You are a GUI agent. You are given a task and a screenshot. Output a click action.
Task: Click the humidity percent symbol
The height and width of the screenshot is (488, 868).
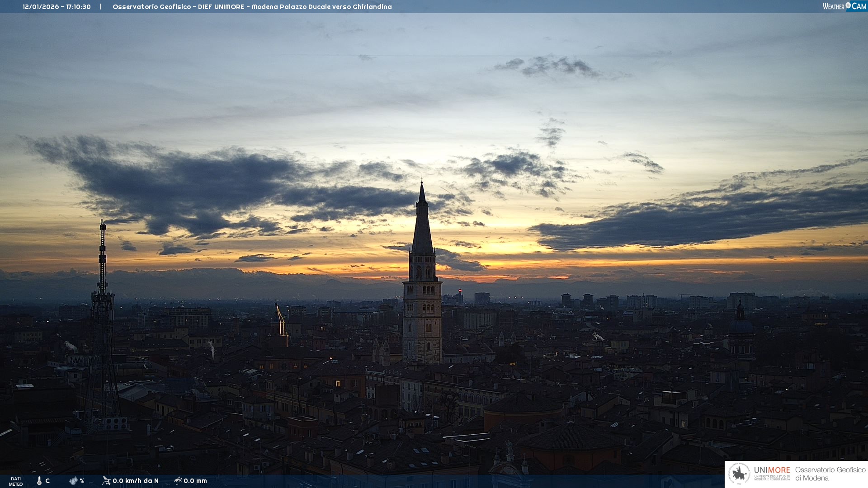point(82,481)
